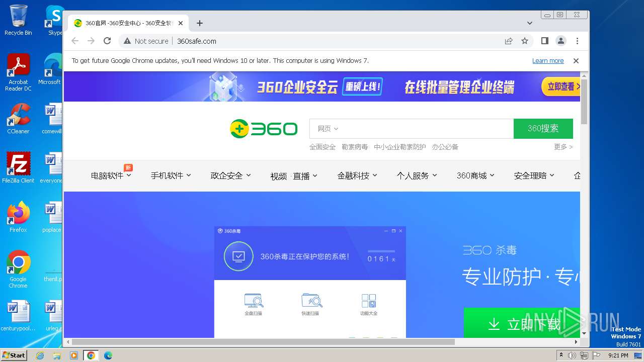Expand the 个人服务 menu

[417, 175]
